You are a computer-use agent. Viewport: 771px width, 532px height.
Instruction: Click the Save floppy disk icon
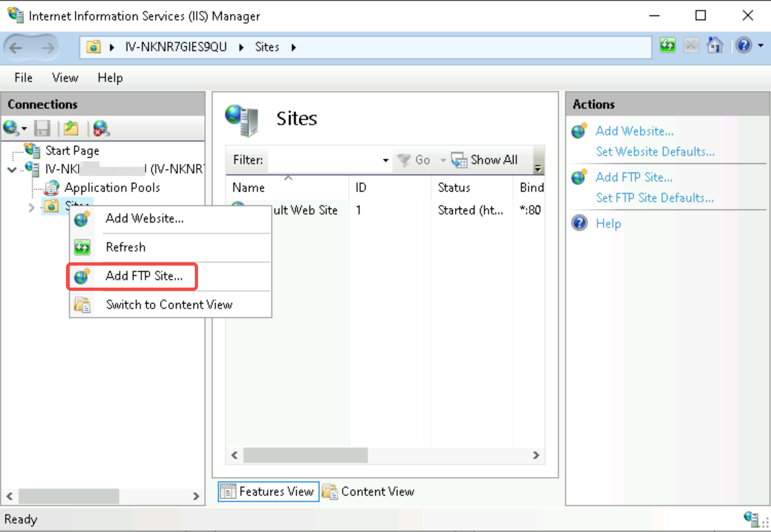[42, 128]
